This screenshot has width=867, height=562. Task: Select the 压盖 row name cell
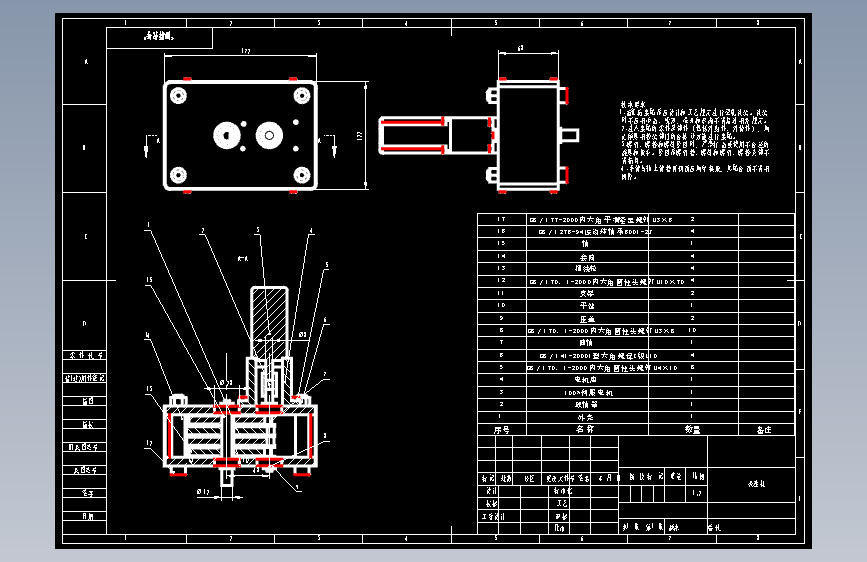click(x=587, y=319)
